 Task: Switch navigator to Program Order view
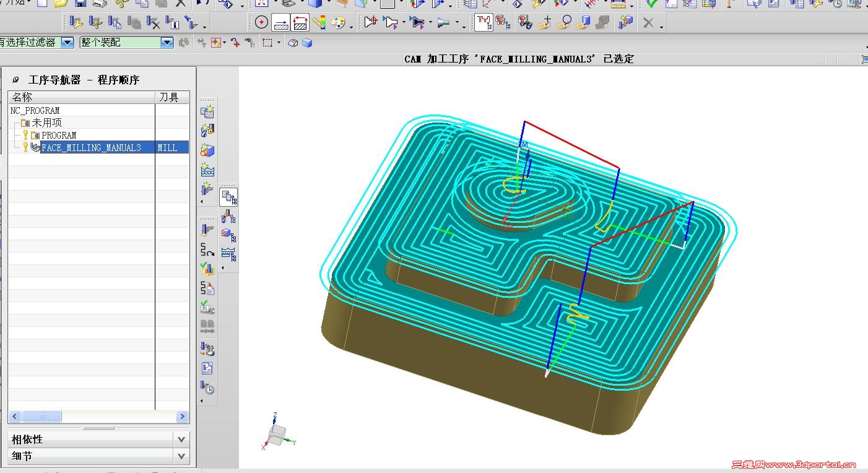tap(228, 197)
